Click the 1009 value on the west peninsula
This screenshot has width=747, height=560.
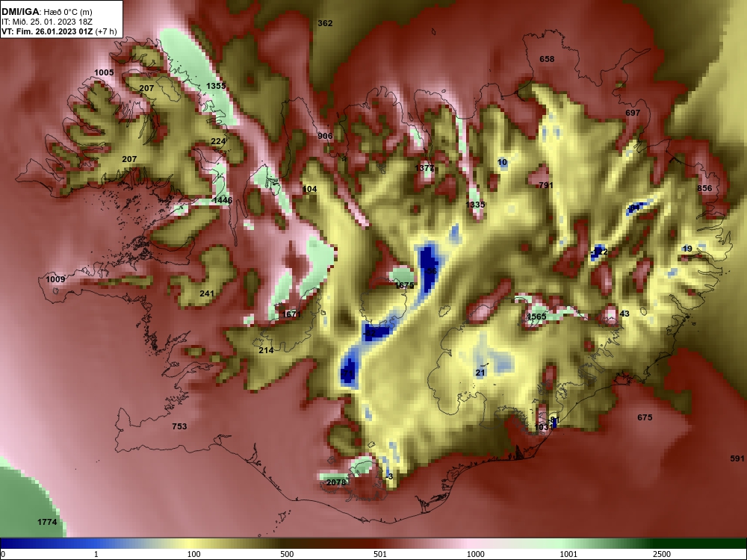click(55, 279)
